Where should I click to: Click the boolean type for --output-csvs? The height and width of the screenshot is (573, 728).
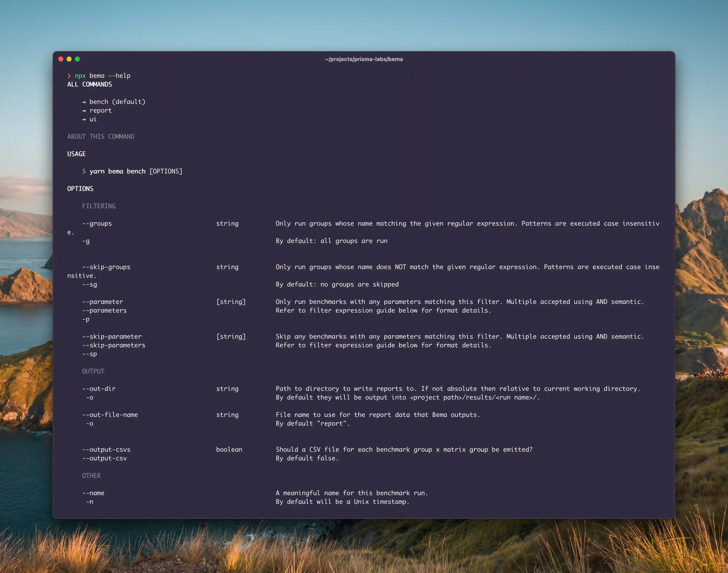pos(229,450)
